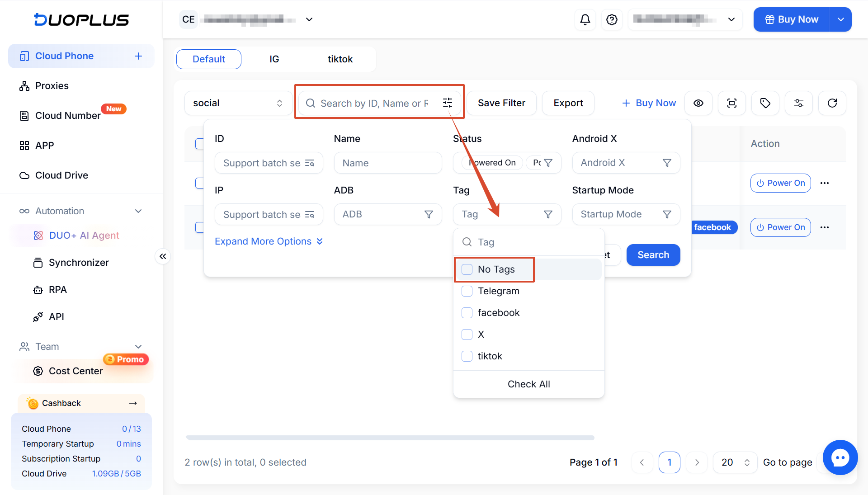
Task: Click the batch search icon in ID field
Action: (310, 163)
